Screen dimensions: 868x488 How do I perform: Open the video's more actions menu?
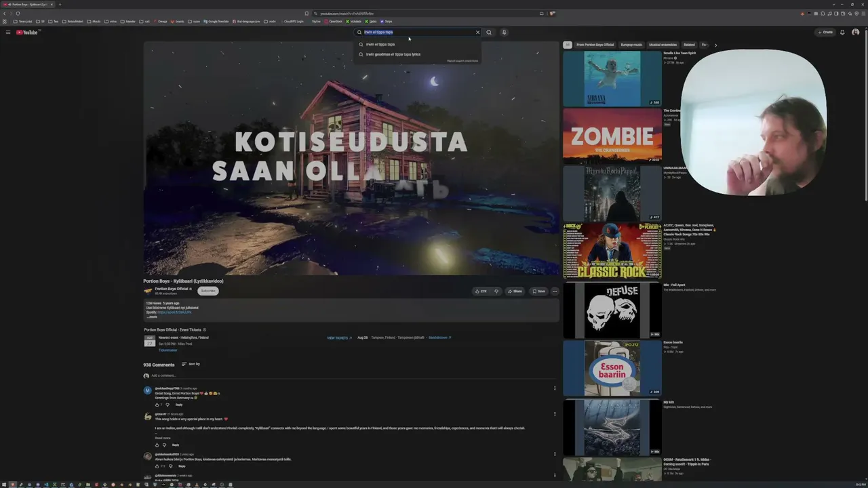tap(555, 291)
